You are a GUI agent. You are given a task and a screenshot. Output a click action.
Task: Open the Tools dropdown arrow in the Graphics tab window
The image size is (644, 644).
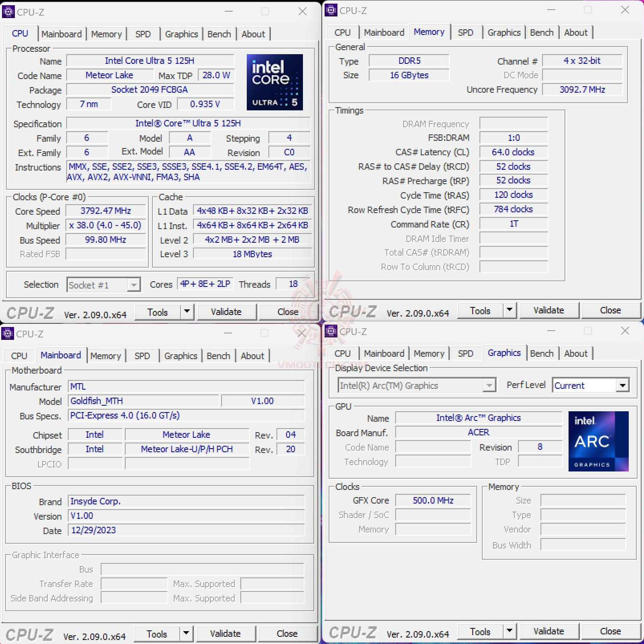click(x=510, y=631)
